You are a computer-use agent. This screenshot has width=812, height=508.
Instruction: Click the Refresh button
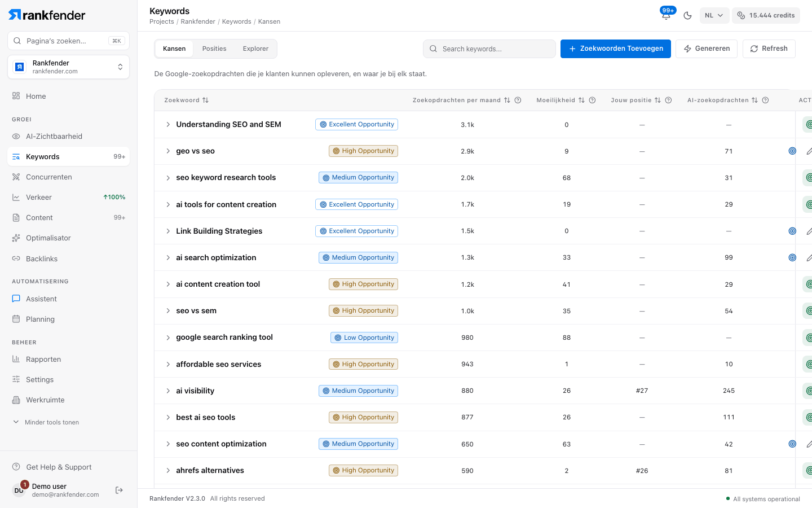point(769,49)
